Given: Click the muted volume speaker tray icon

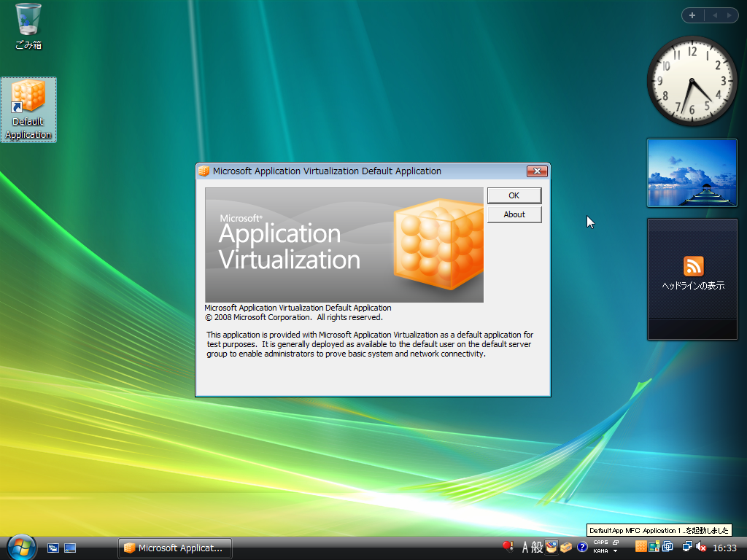Looking at the screenshot, I should [700, 547].
